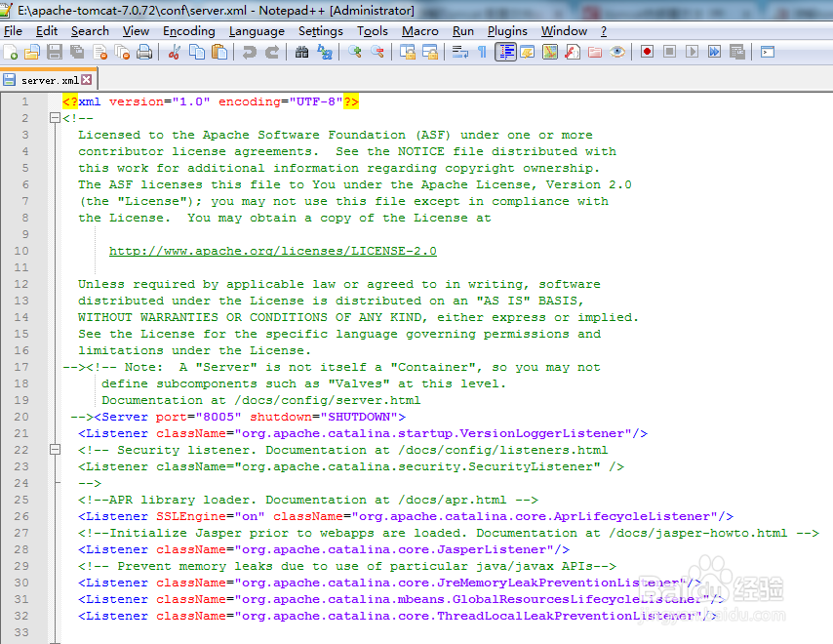Screen dimensions: 833x644
Task: Run macro multiple times with the fast-forward icon
Action: tap(715, 52)
